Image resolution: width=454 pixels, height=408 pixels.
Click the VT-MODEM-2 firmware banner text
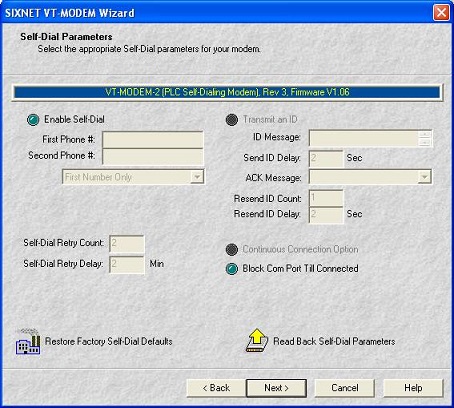point(227,92)
